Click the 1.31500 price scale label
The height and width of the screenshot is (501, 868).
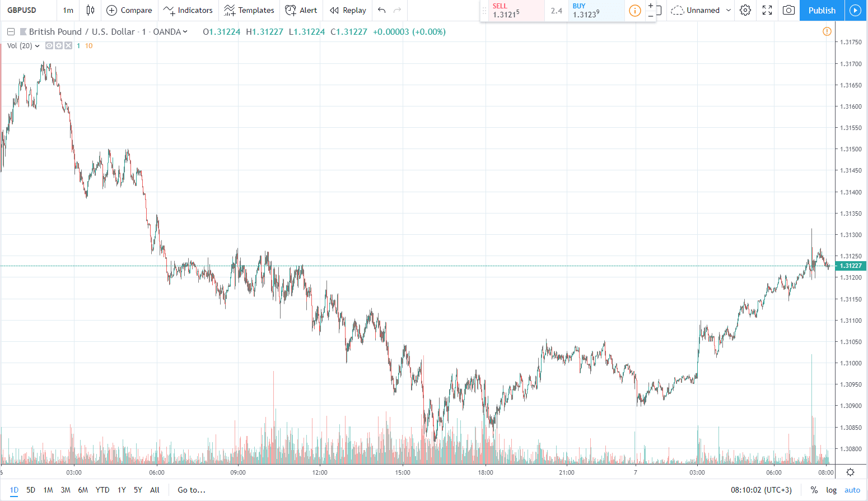point(851,149)
